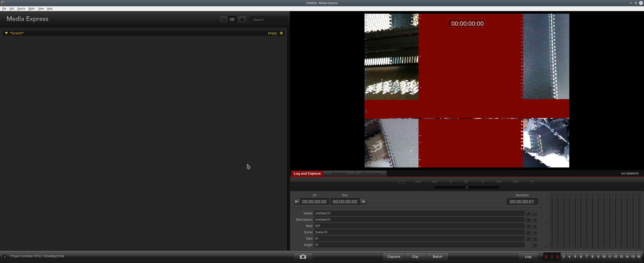
Task: Open the File menu
Action: [4, 9]
